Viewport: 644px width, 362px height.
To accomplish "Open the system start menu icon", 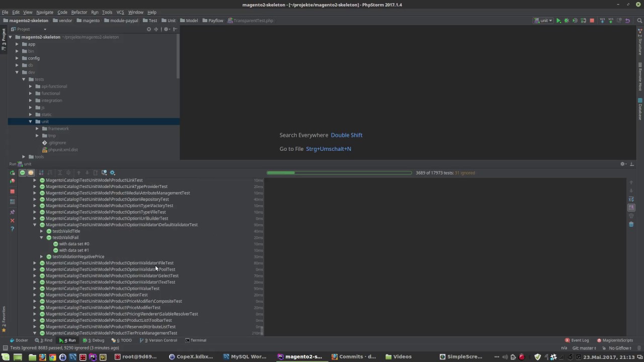I will pos(6,357).
